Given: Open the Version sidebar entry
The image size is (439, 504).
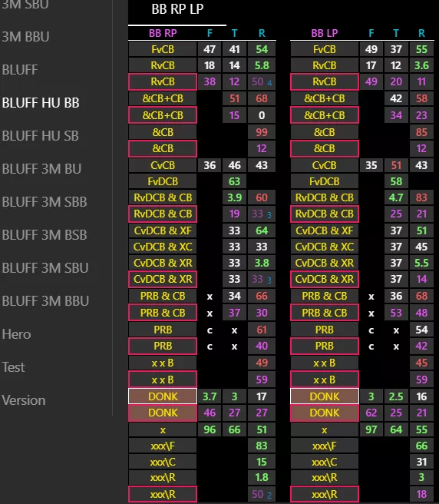Looking at the screenshot, I should 24,400.
